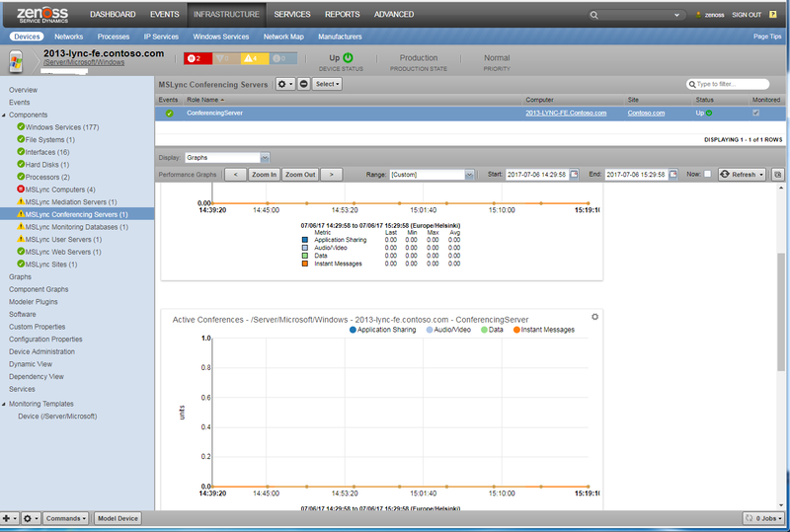Open the 2013-LYNC-FE.Contoso.com computer link

point(566,114)
